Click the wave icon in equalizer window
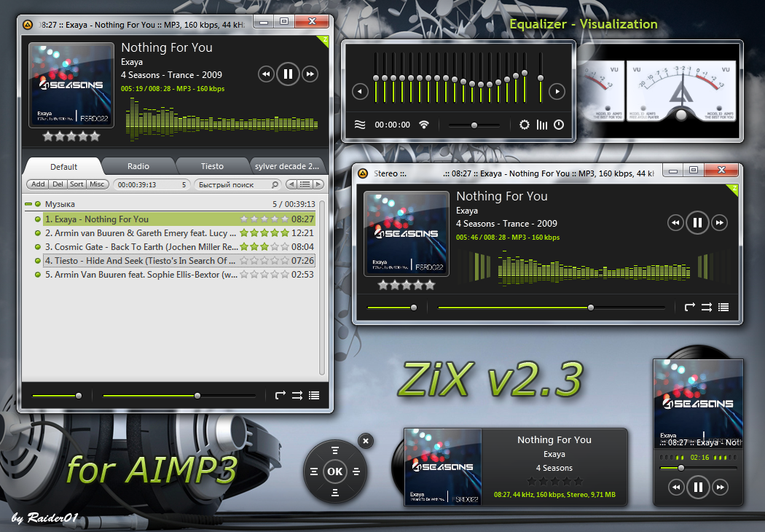This screenshot has height=532, width=765. coord(360,125)
